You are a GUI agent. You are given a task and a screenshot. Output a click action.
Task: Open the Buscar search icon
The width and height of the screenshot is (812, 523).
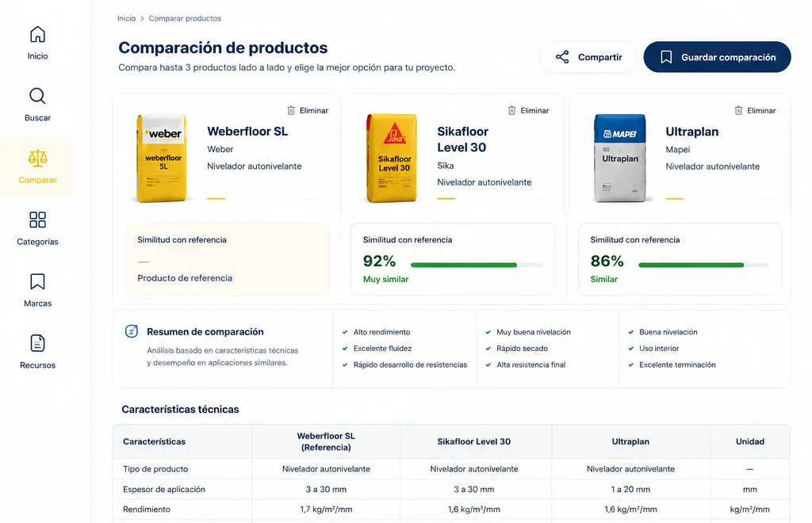pos(37,96)
